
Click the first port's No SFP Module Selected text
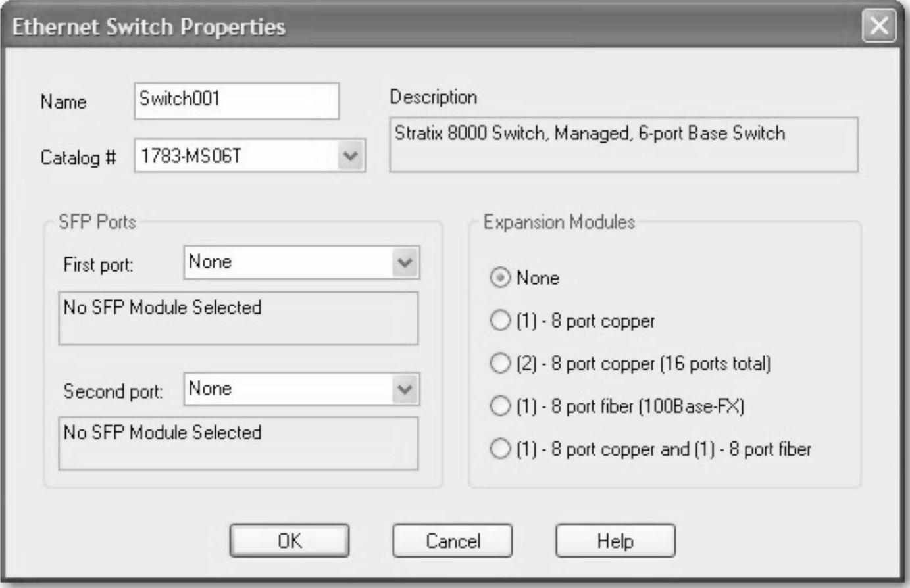click(x=163, y=307)
